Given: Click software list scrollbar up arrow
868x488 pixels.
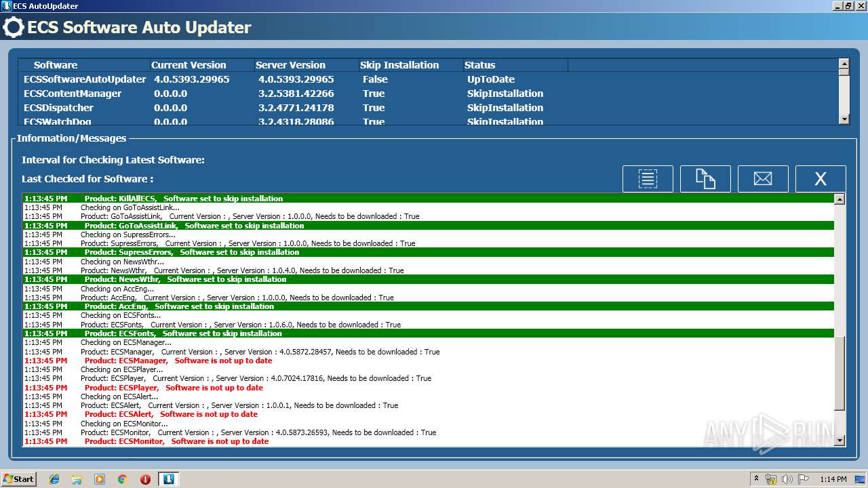Looking at the screenshot, I should 844,64.
